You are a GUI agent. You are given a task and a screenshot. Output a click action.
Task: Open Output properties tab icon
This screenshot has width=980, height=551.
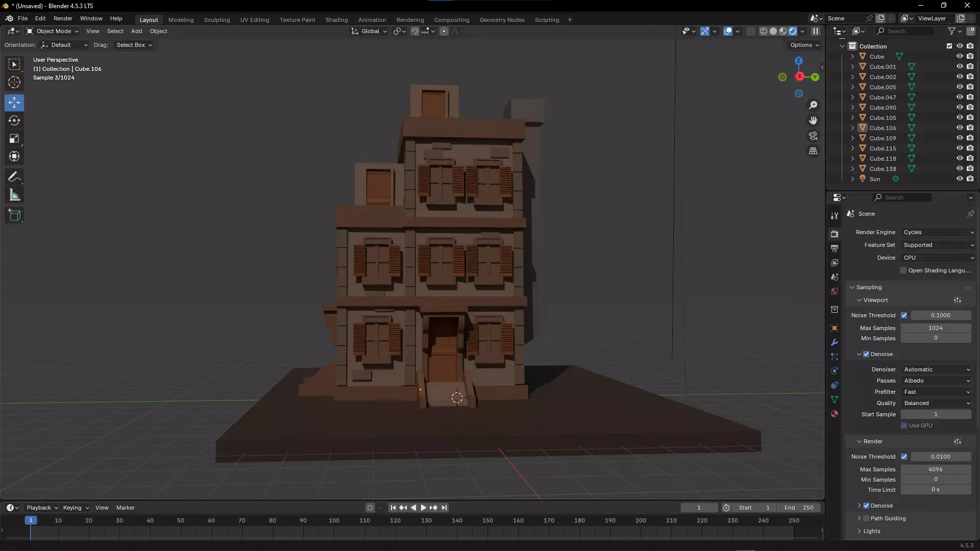[x=835, y=248]
